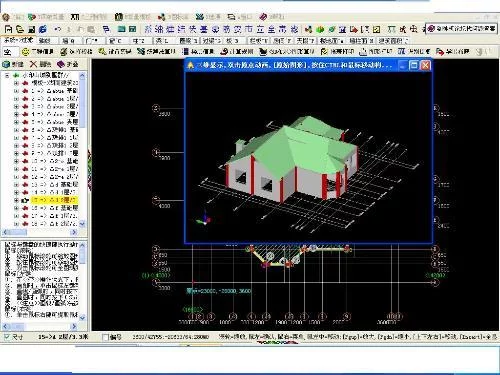Click the tree panel vertical scrollbar down arrow

tap(83, 224)
